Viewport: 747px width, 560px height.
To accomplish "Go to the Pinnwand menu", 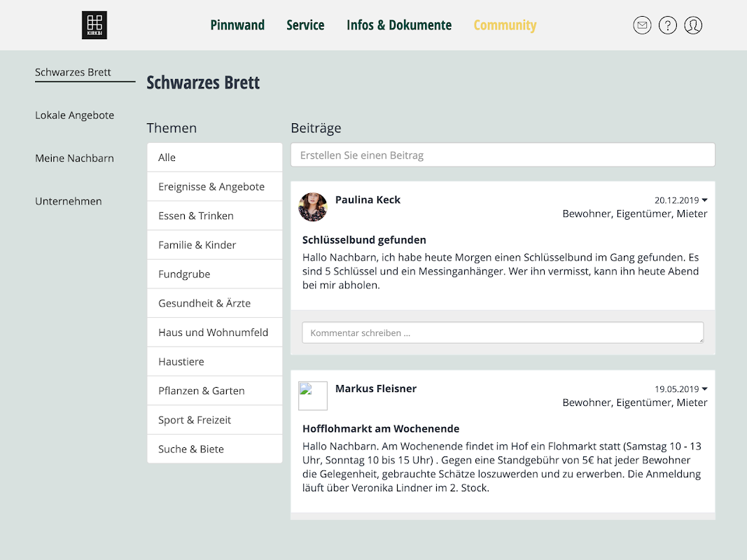I will point(237,25).
